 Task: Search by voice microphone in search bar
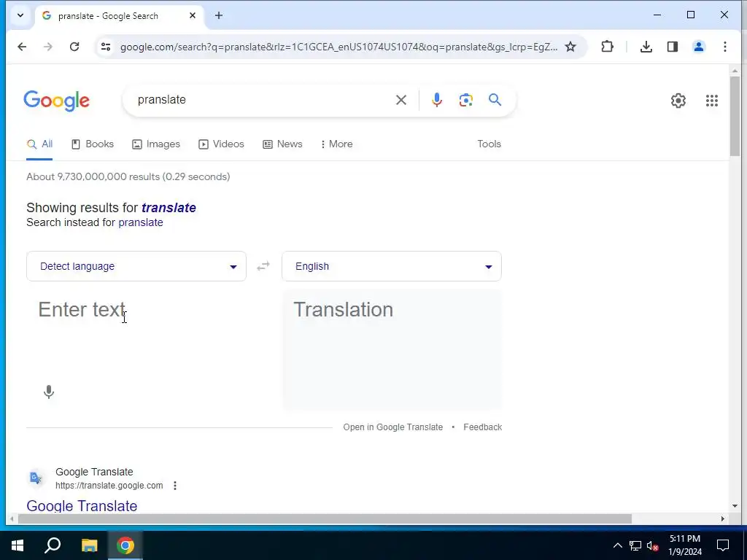pyautogui.click(x=436, y=100)
